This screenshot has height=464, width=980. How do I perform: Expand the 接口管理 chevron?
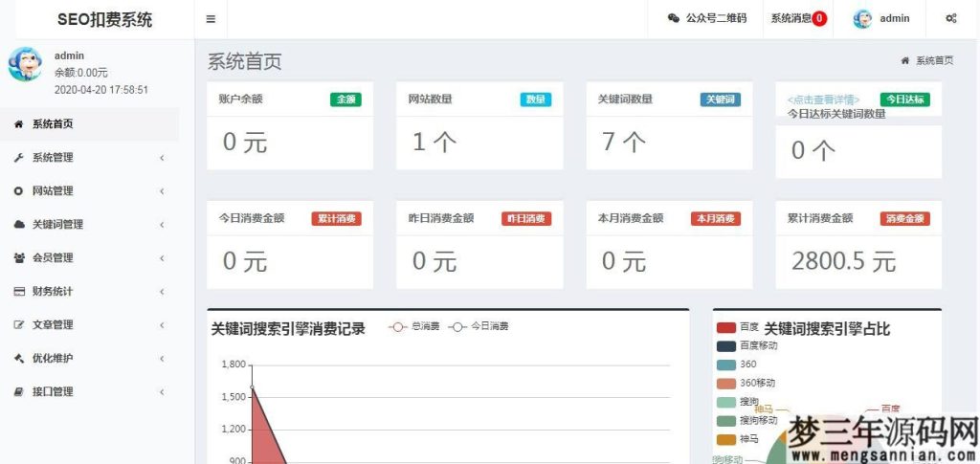[162, 391]
